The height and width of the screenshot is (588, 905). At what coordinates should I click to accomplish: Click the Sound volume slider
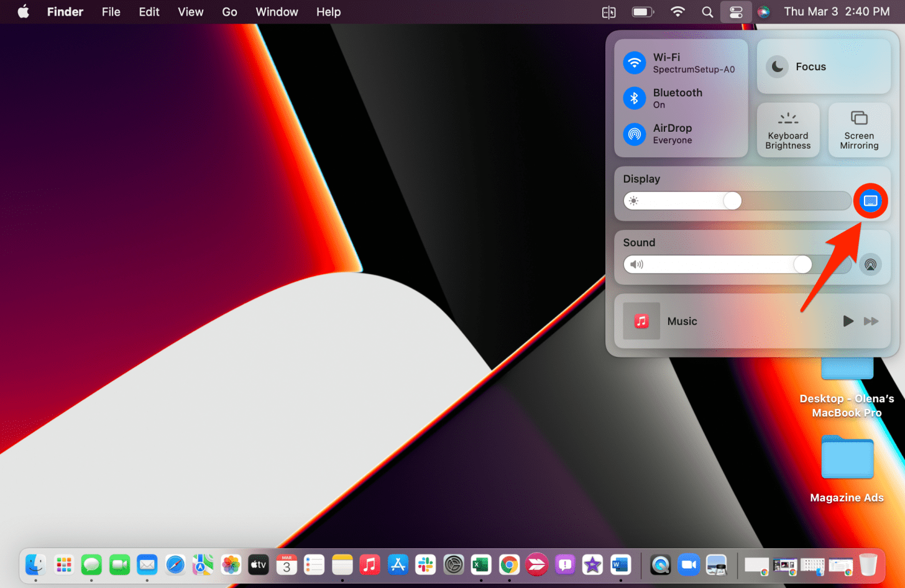(x=737, y=265)
